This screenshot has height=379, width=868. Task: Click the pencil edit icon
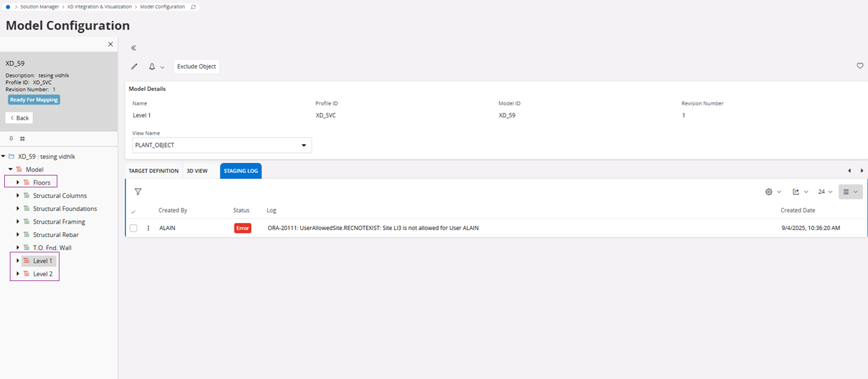pos(134,66)
